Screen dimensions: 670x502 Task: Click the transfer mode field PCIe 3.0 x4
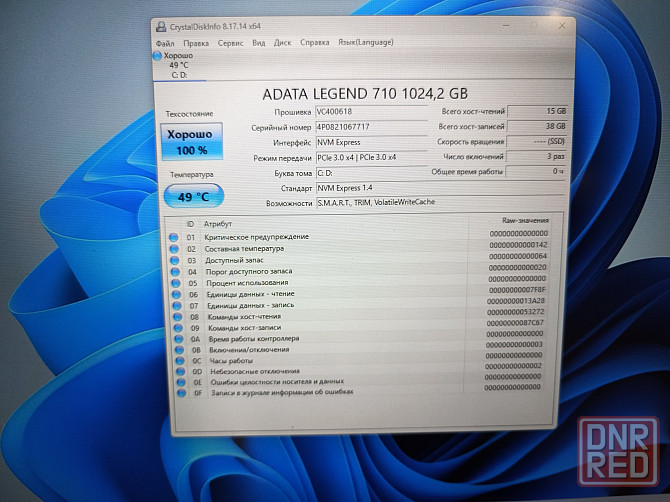[371, 157]
